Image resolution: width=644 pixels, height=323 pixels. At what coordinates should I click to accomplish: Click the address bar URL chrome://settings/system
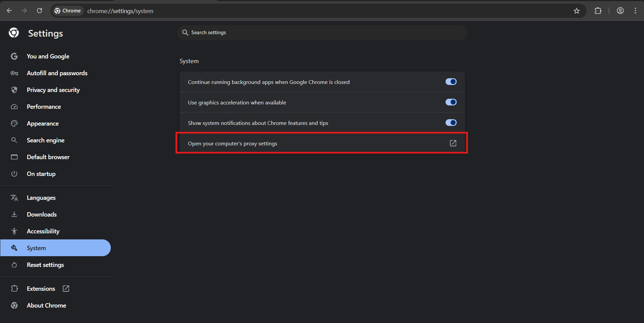(x=120, y=11)
